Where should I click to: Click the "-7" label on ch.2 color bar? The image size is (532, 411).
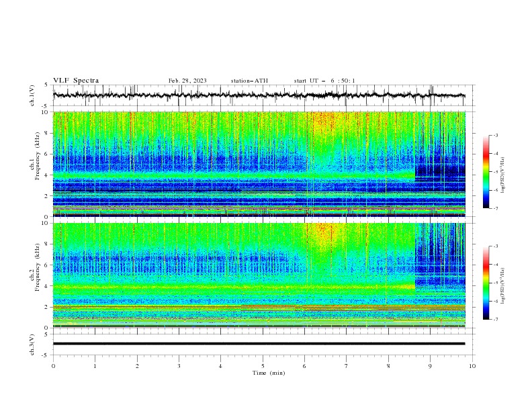(496, 320)
